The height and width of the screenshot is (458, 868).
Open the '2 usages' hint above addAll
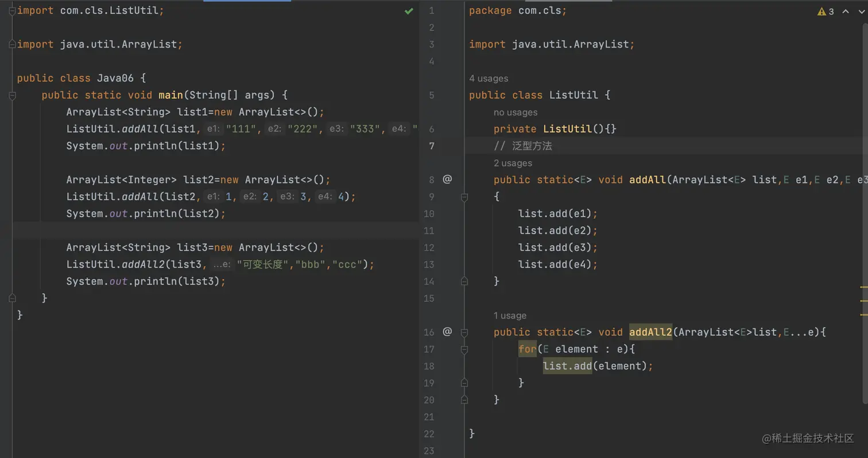513,164
